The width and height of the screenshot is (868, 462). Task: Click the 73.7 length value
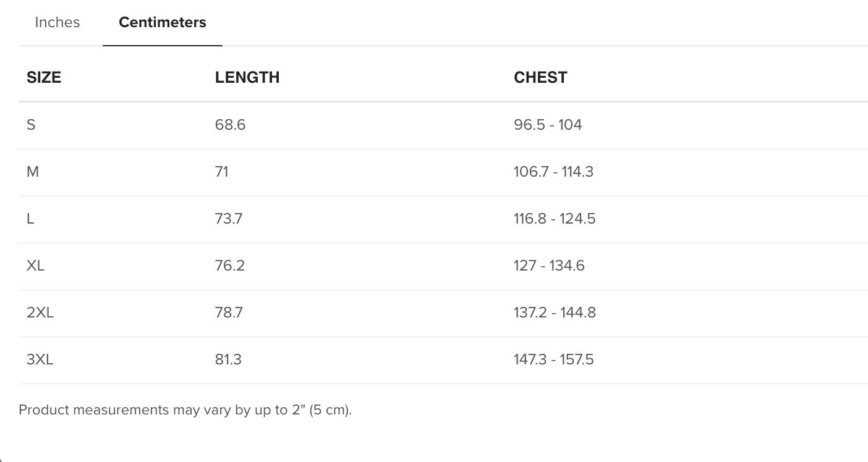click(229, 219)
